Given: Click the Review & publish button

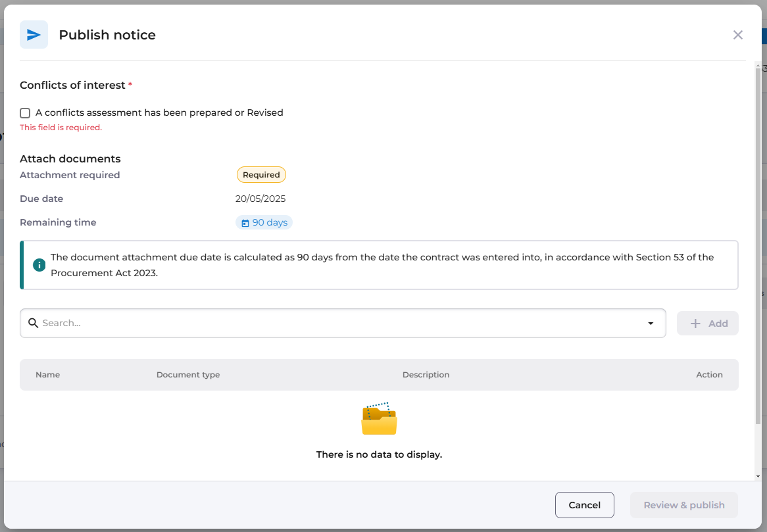Looking at the screenshot, I should pyautogui.click(x=683, y=505).
